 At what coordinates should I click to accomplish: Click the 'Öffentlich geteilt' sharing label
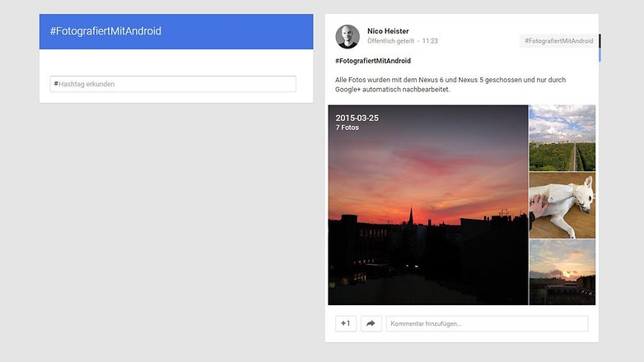[390, 40]
